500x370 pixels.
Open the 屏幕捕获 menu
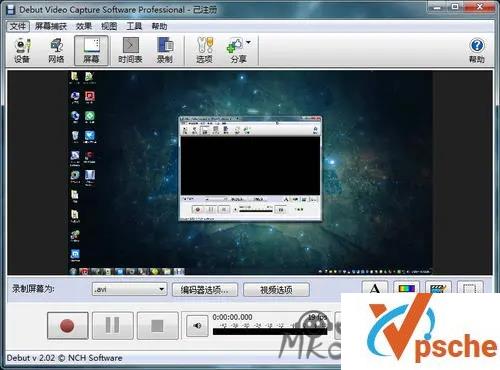(51, 26)
